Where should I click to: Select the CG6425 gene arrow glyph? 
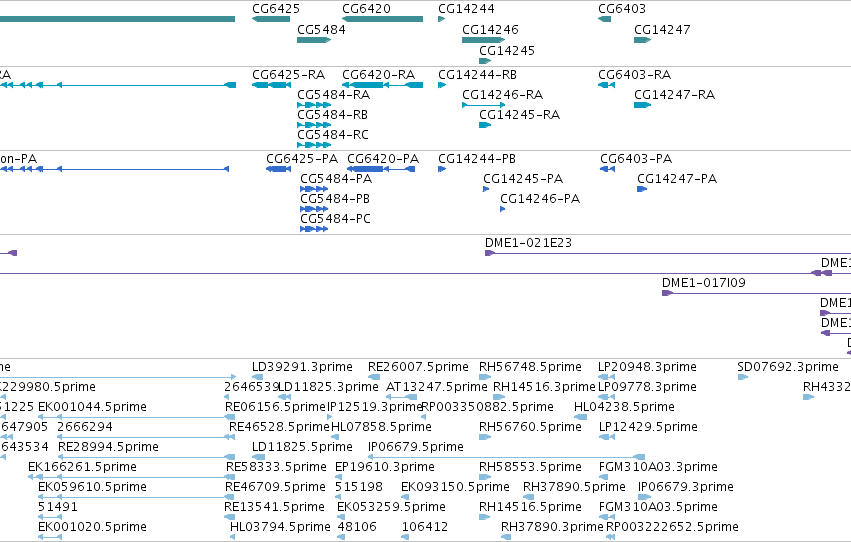(271, 19)
